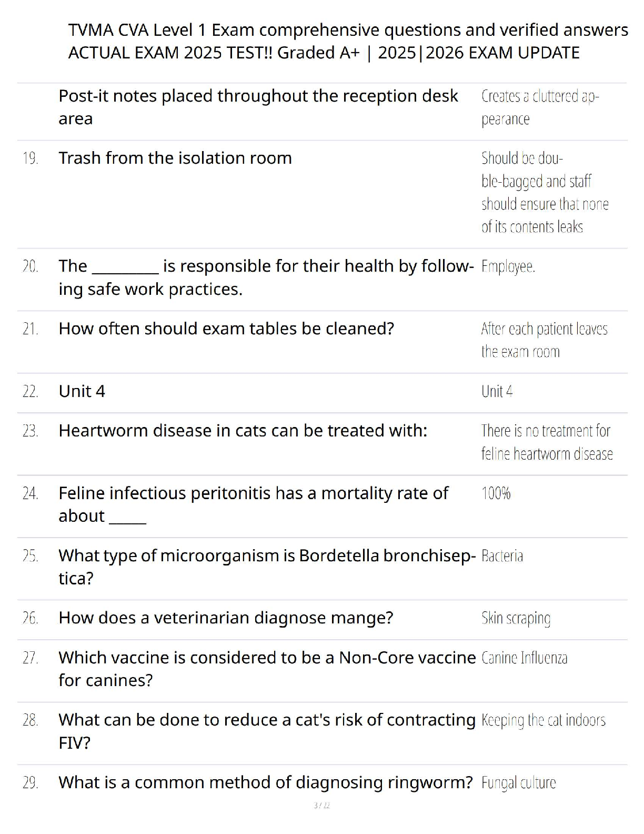Click the blank line in question 20
The image size is (644, 834).
(125, 267)
